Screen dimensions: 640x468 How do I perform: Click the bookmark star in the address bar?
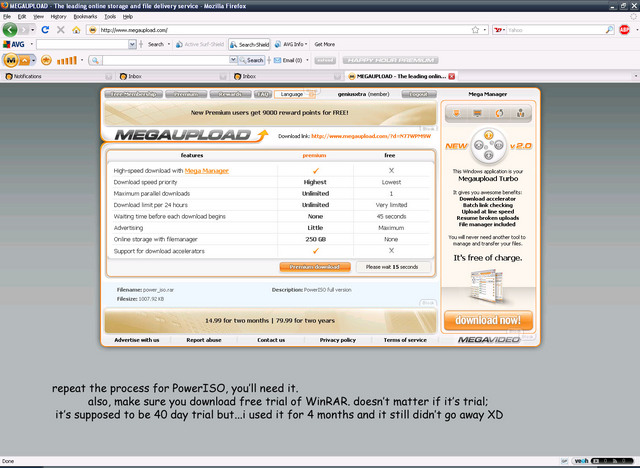[x=475, y=30]
